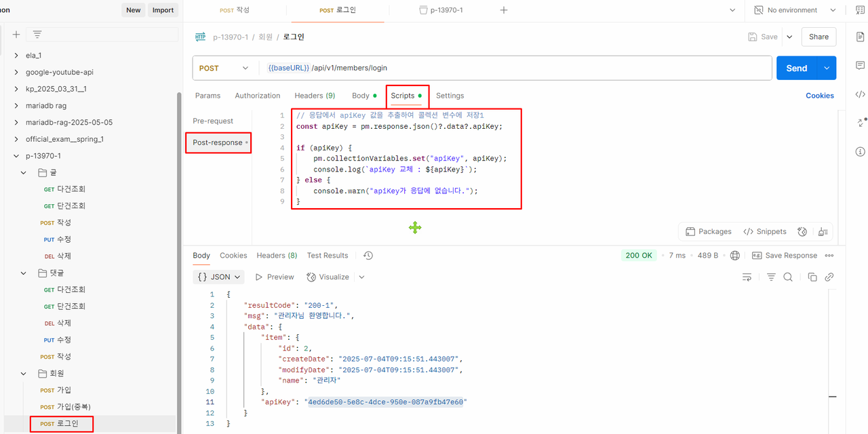Open the comments icon in right sidebar
Screen dimensions: 868x434
click(x=860, y=66)
